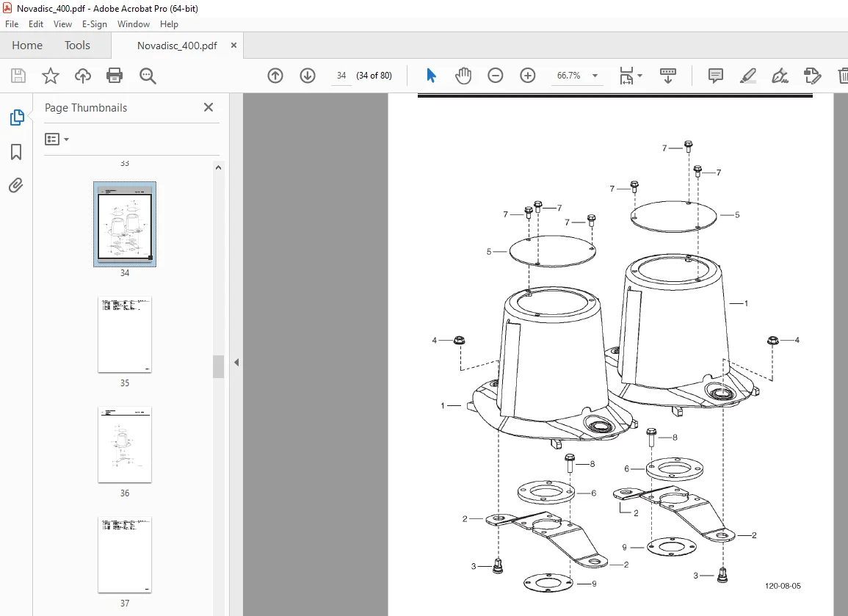The height and width of the screenshot is (616, 848).
Task: Collapse the navigation pane arrow
Action: coord(236,363)
